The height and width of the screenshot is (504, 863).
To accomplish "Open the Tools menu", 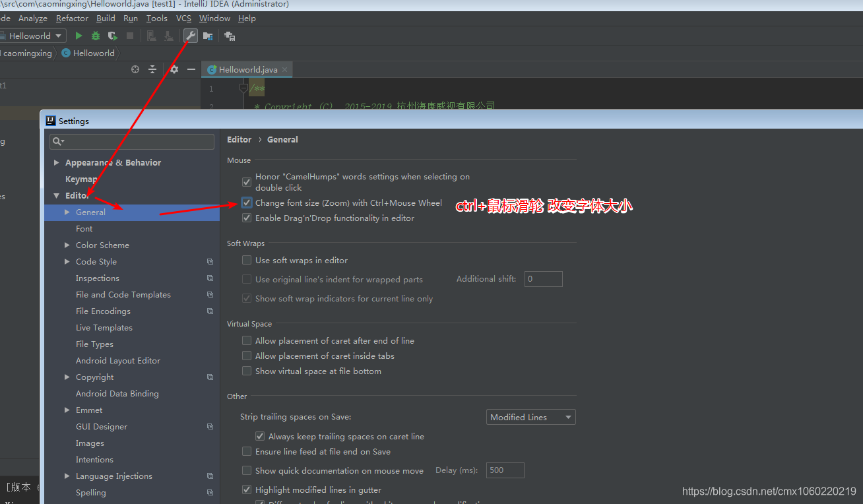I will (x=156, y=18).
